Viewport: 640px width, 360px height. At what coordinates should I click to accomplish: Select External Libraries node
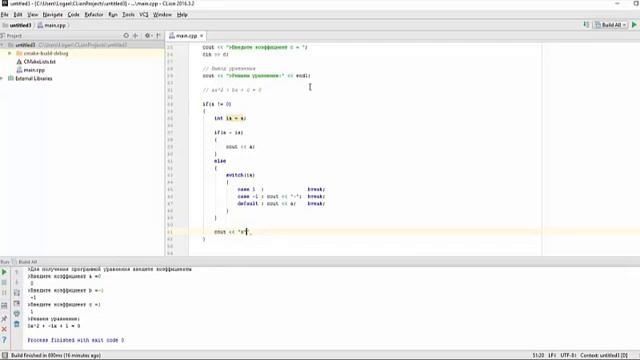click(x=30, y=78)
